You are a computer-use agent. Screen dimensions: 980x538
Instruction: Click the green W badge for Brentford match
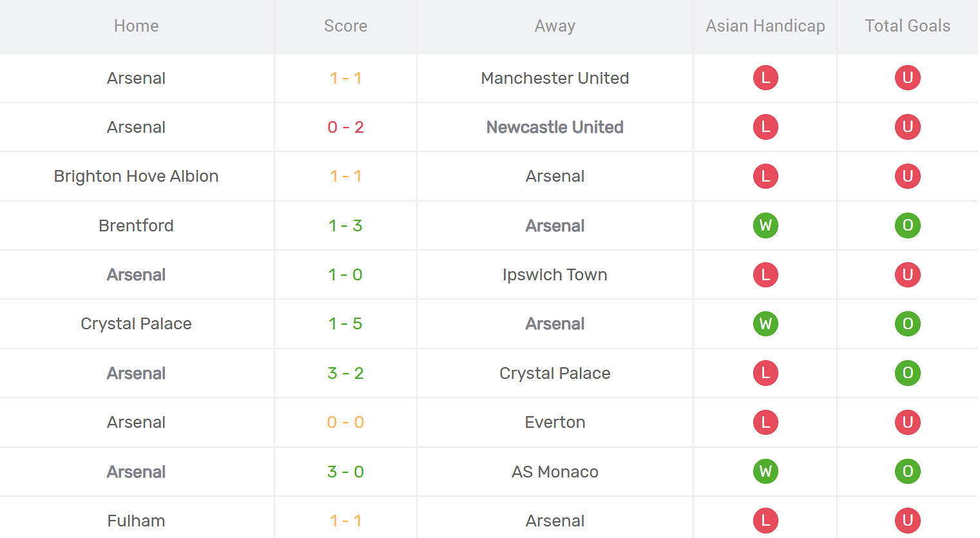coord(765,226)
